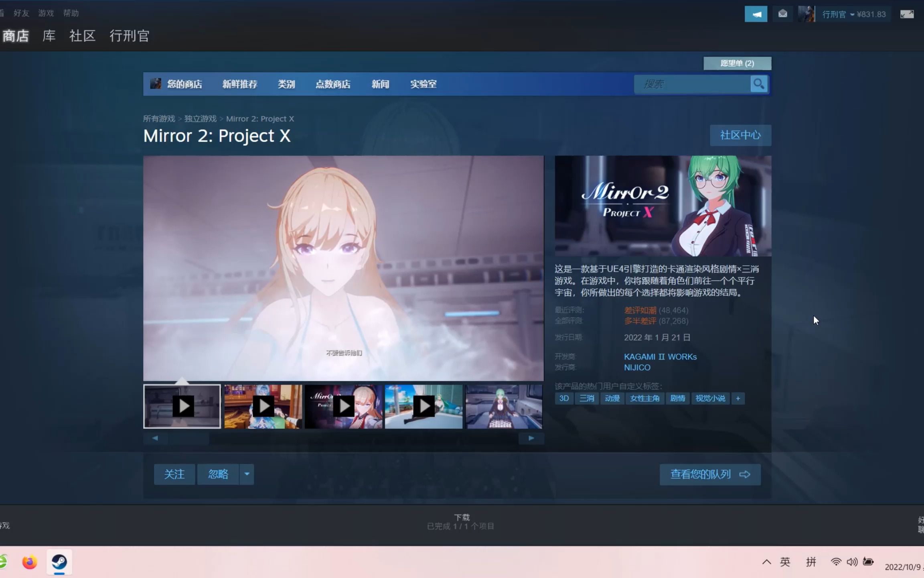Select the 女性主角 tag

[x=644, y=399]
